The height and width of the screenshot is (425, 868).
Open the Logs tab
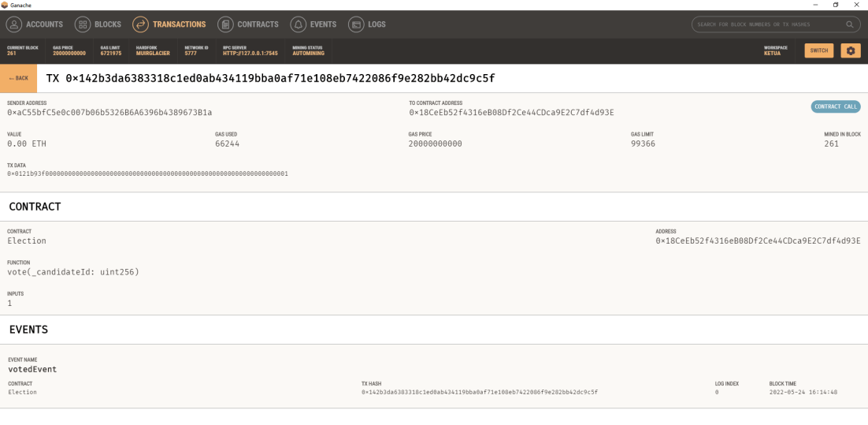pos(377,24)
